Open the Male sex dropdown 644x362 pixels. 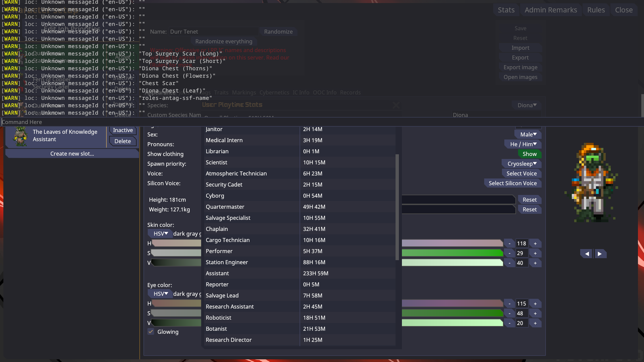coord(528,134)
